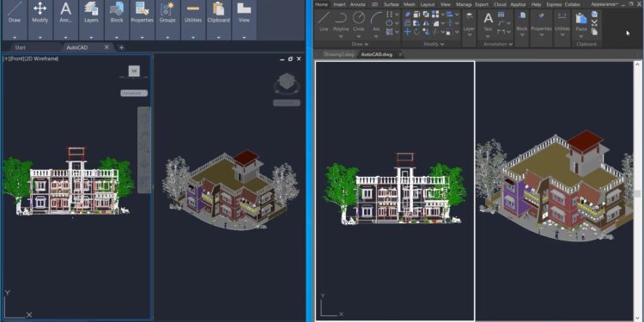Select the Arc tool in right window
Viewport: 644px width, 322px height.
376,21
